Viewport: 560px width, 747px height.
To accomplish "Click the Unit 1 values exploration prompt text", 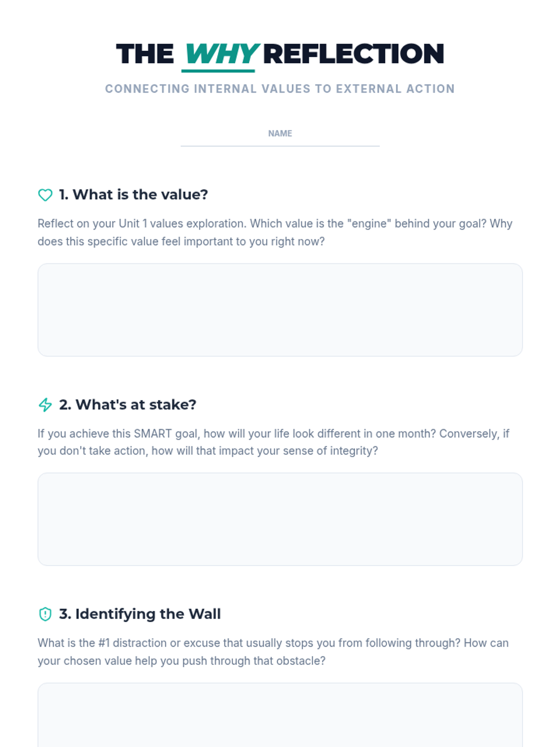I will 275,233.
